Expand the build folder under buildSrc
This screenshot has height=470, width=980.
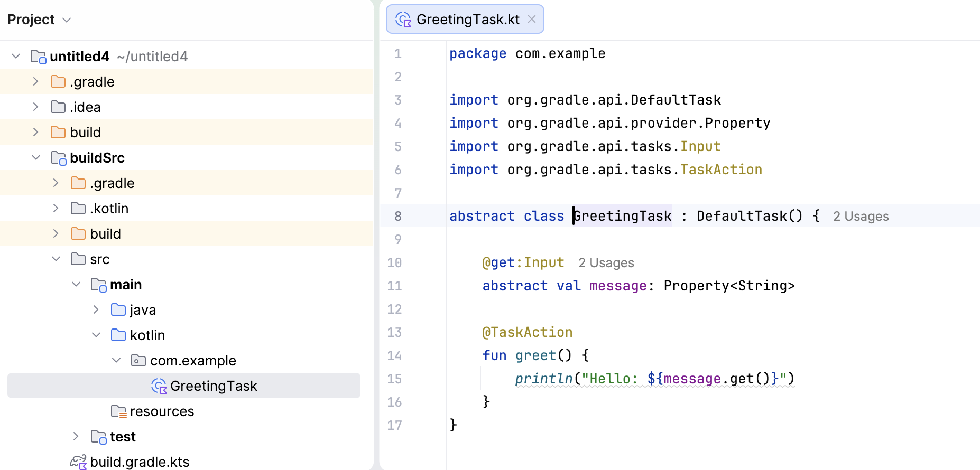(56, 233)
